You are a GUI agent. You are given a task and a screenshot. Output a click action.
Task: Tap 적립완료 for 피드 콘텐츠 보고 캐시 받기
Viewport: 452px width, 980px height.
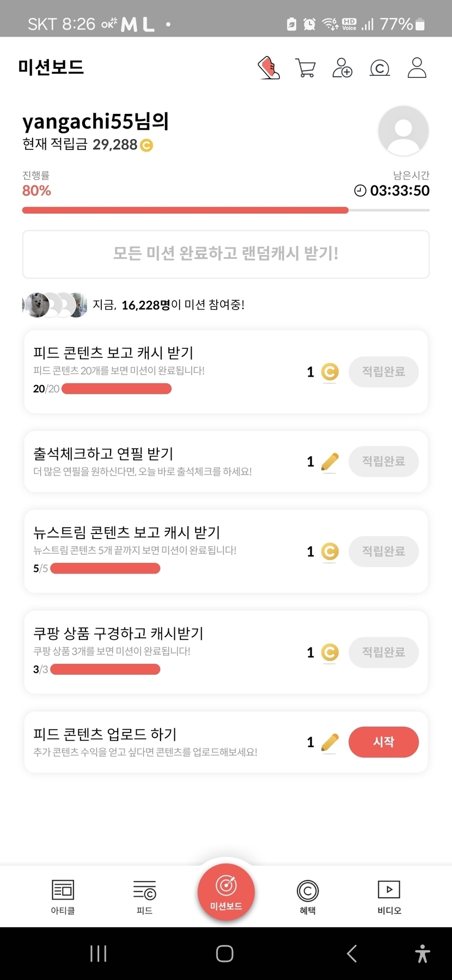[383, 372]
